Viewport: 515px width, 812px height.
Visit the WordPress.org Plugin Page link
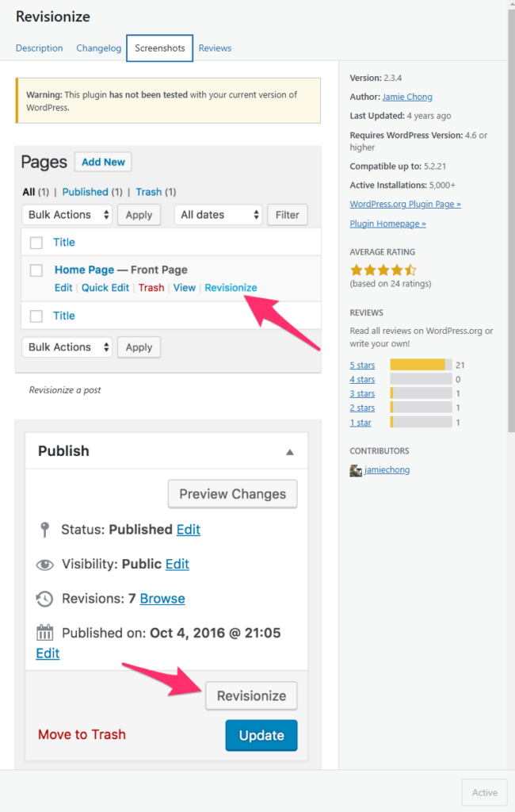point(406,204)
